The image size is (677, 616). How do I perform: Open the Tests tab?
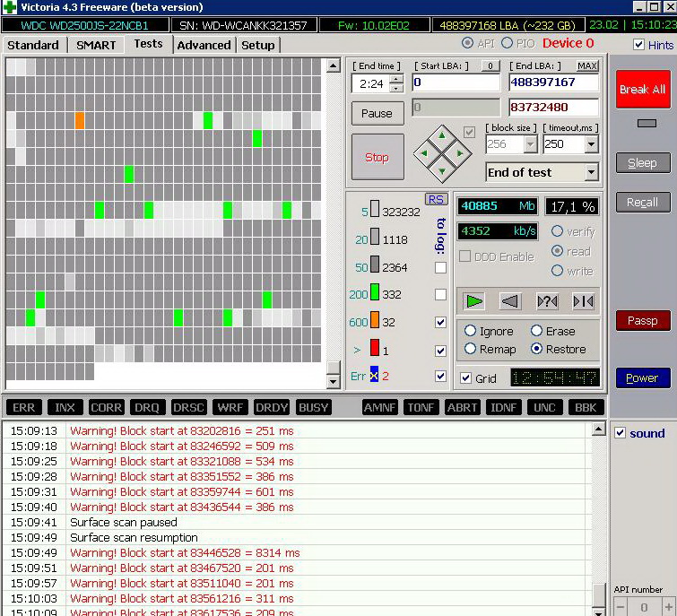pyautogui.click(x=148, y=44)
